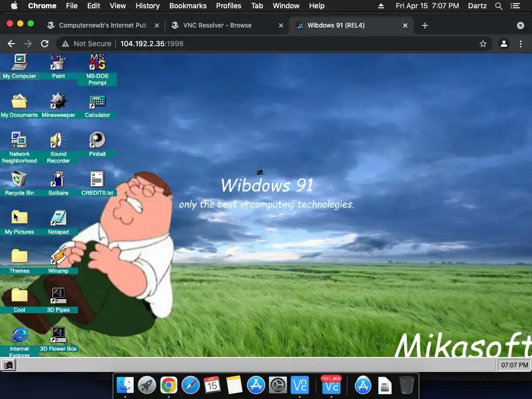Open Spotlight search in menu bar

click(x=498, y=6)
